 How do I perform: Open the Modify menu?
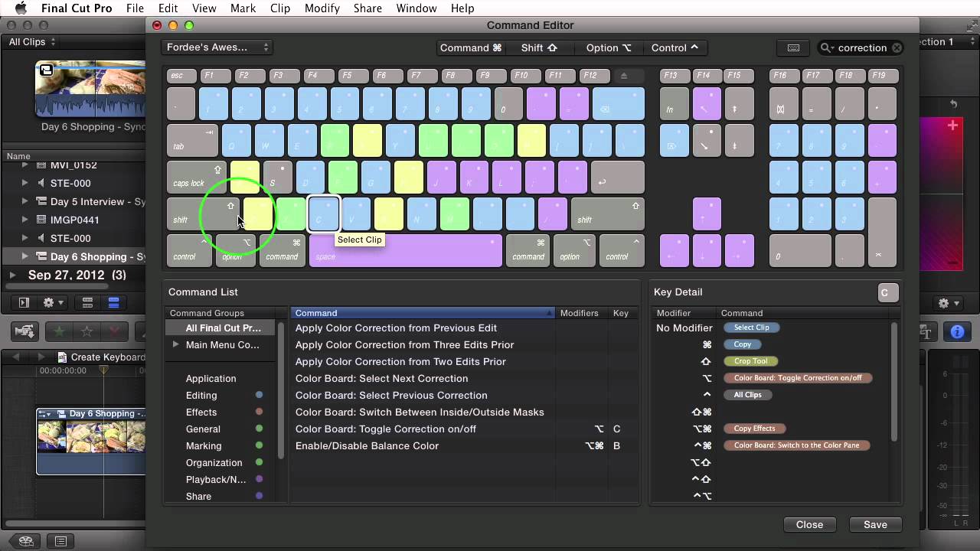tap(322, 8)
